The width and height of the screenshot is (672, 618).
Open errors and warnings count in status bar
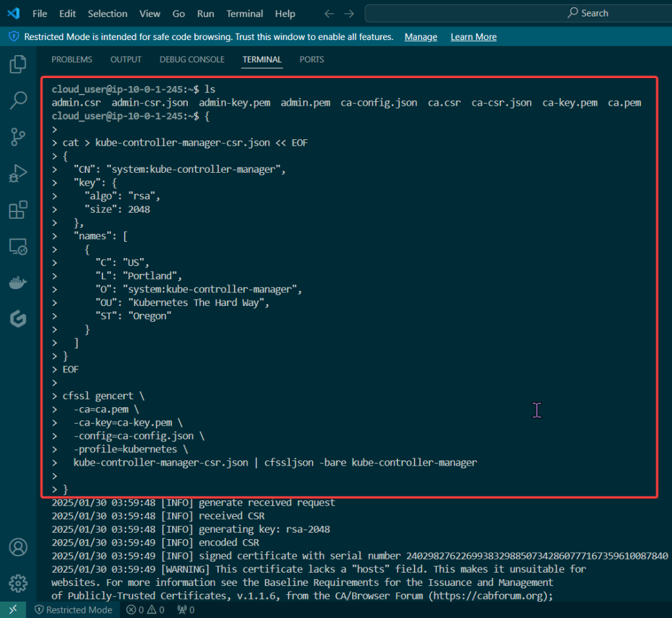point(145,609)
